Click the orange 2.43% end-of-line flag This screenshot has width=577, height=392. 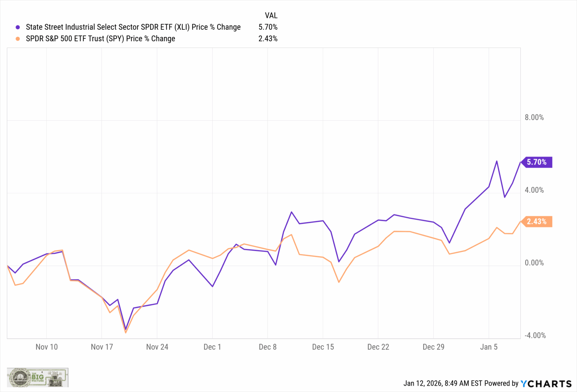[537, 221]
